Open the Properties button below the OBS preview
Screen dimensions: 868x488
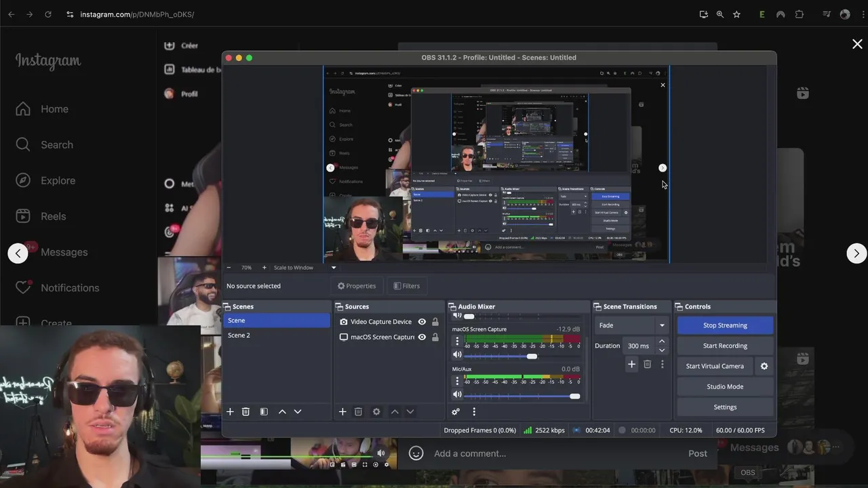coord(357,286)
